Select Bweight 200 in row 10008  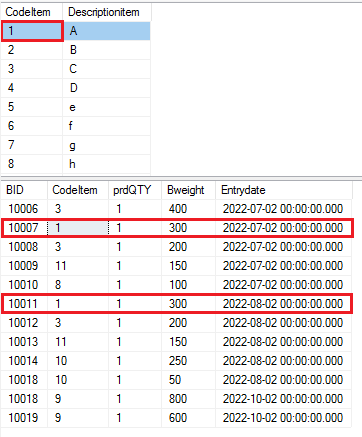point(189,247)
